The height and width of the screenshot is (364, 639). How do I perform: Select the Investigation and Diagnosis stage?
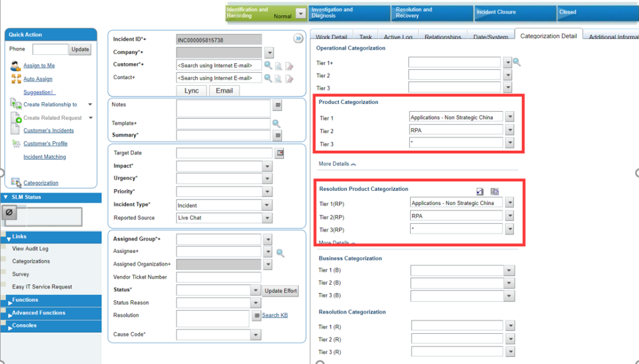349,12
